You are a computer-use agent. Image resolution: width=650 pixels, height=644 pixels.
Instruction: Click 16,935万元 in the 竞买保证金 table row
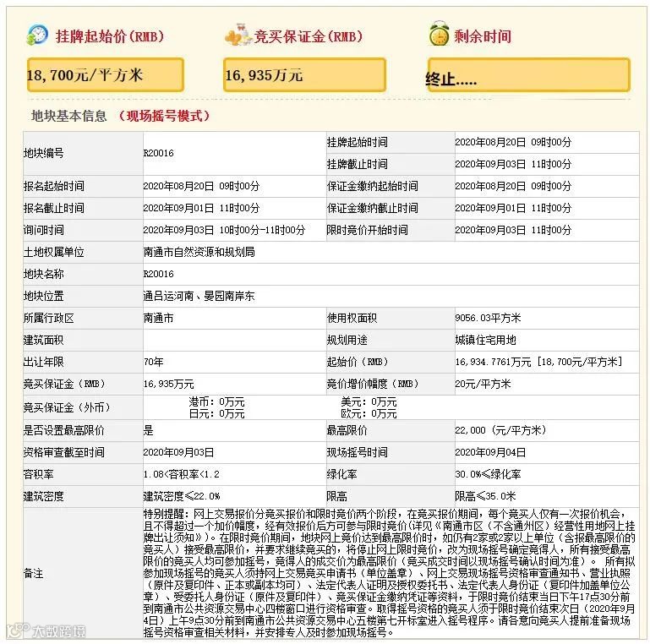point(169,384)
